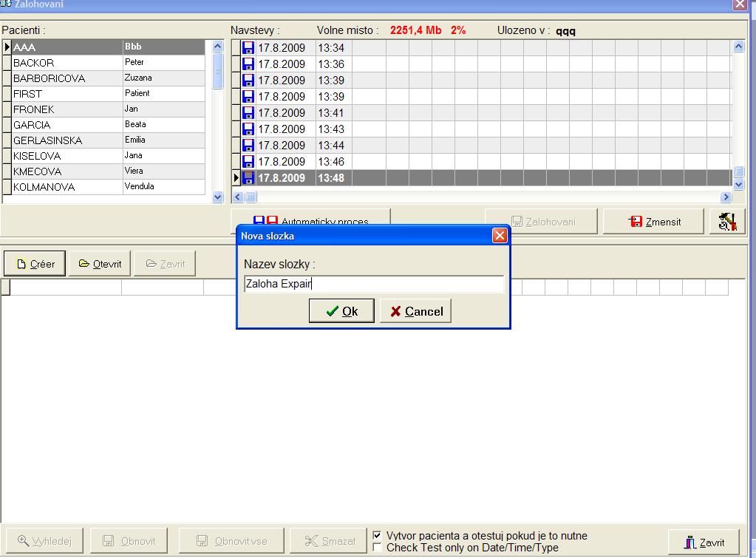
Task: Cancel the Nova slozka dialog
Action: click(415, 311)
